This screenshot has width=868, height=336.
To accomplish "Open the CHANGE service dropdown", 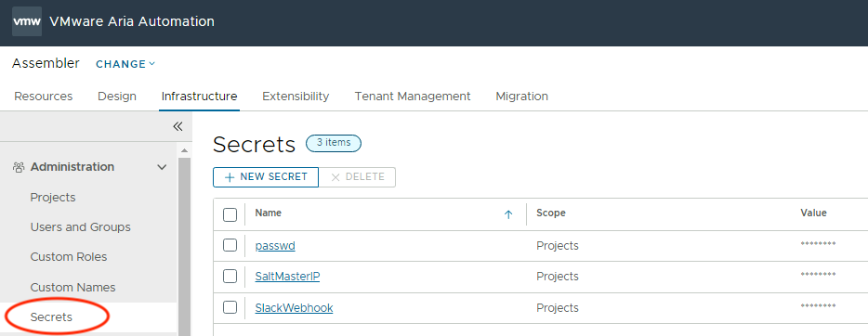I will [x=125, y=64].
